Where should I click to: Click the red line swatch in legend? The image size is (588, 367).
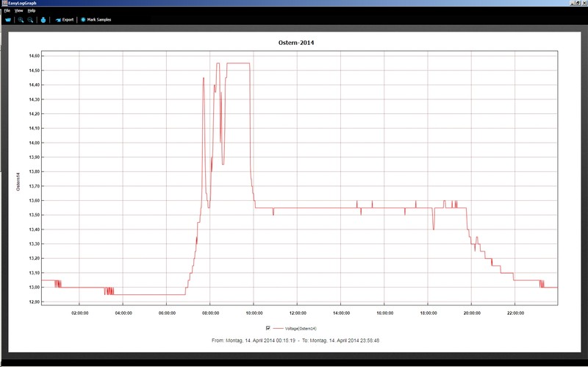tap(277, 328)
